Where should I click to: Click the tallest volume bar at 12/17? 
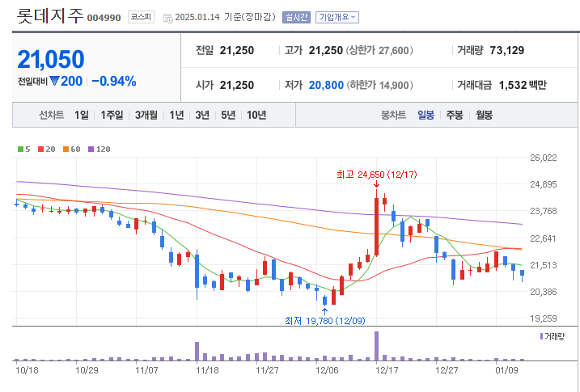pyautogui.click(x=377, y=346)
